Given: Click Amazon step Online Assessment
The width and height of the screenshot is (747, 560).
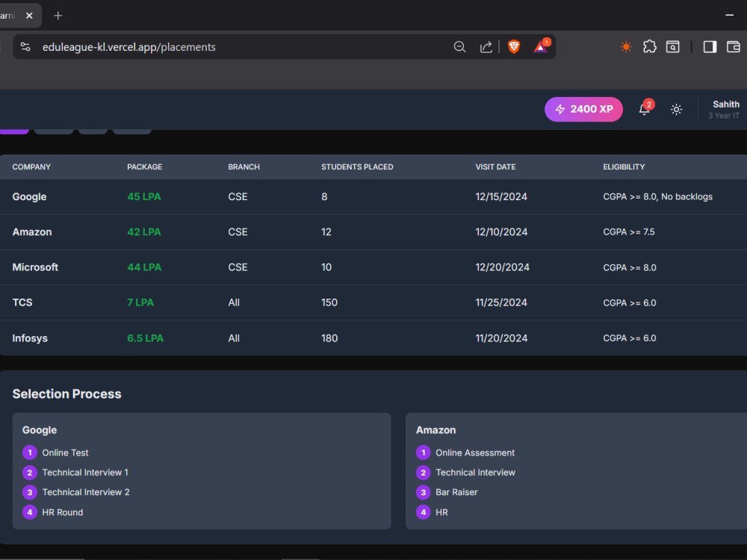Looking at the screenshot, I should point(475,452).
